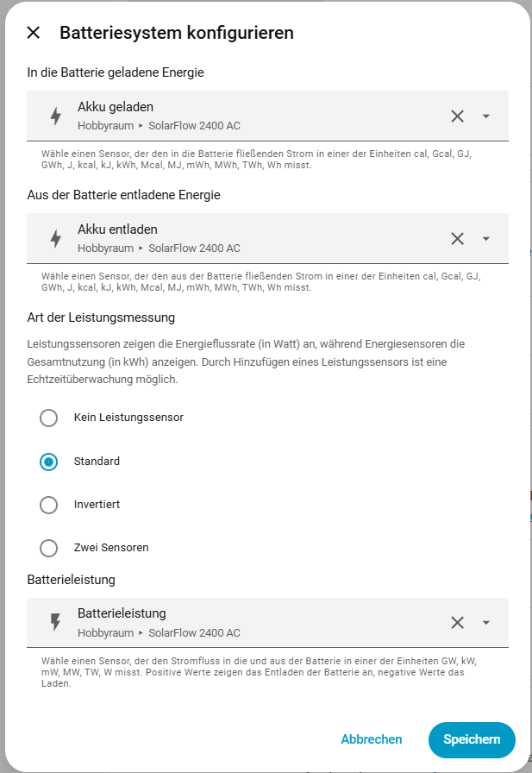The image size is (532, 773).
Task: Clear the Batterieleistung sensor selection
Action: (x=457, y=623)
